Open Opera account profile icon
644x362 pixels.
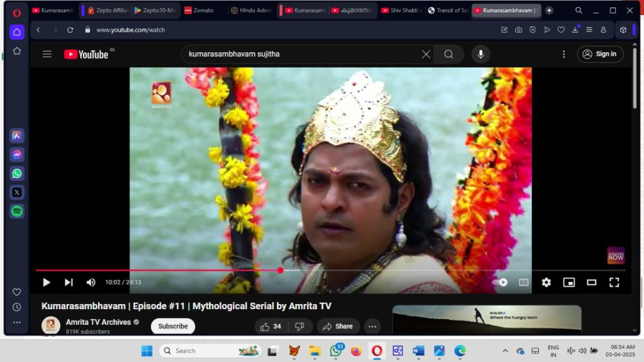(x=603, y=30)
